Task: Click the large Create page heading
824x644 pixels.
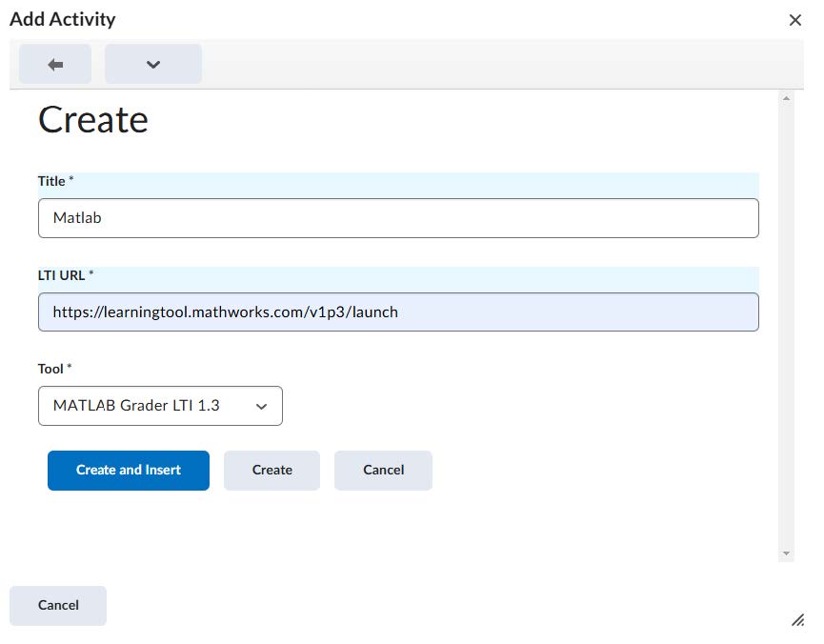Action: [x=93, y=120]
